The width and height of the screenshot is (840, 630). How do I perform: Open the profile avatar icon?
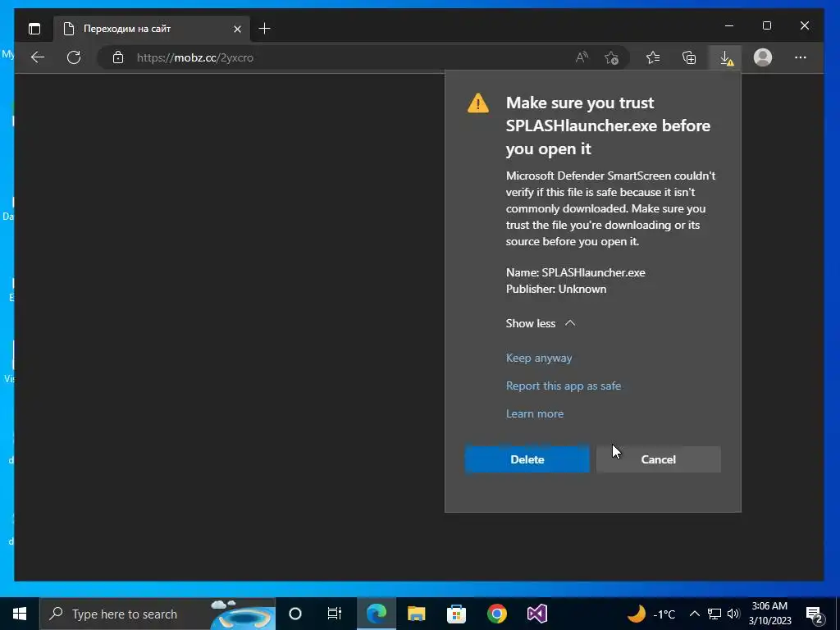click(762, 57)
